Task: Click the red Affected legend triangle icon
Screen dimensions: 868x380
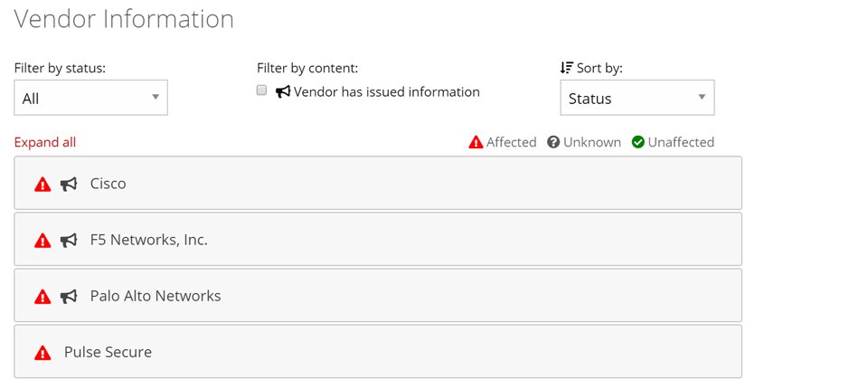Action: point(476,142)
